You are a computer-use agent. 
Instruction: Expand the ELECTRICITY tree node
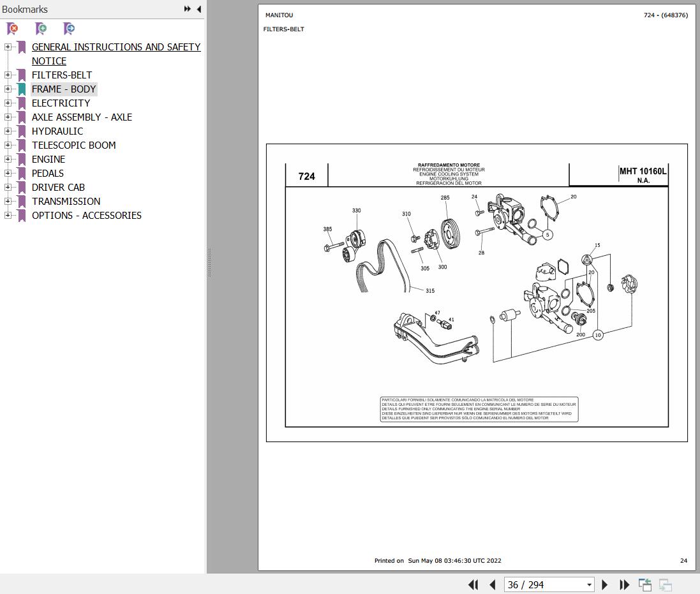(8, 103)
